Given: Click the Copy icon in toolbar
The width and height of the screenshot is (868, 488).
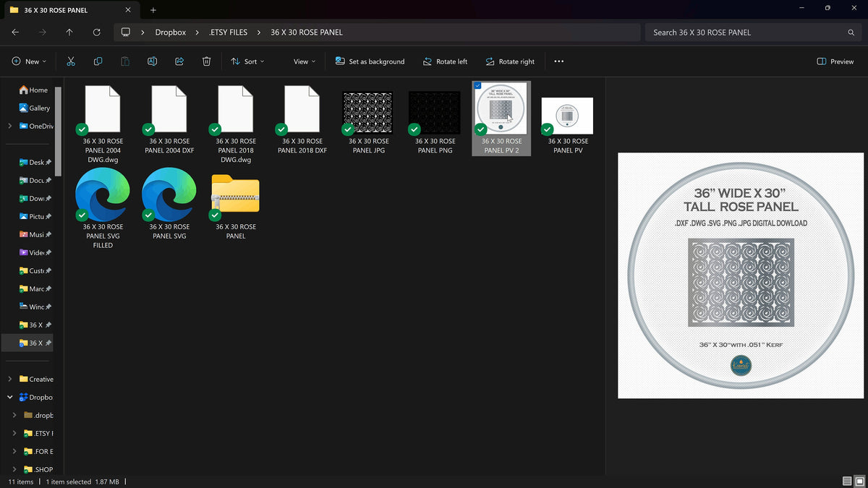Looking at the screenshot, I should pos(98,61).
